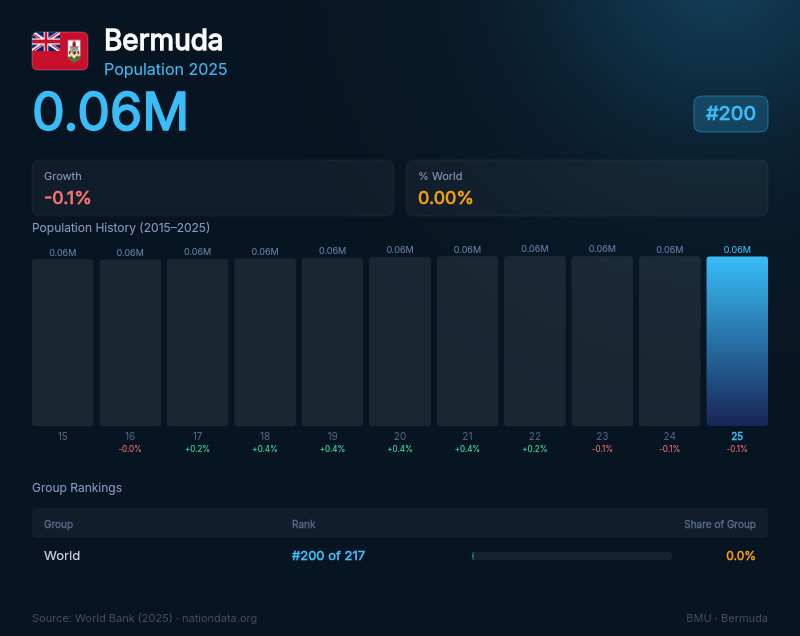This screenshot has width=800, height=636.
Task: Click the -0.0% change under year 16
Action: [130, 449]
